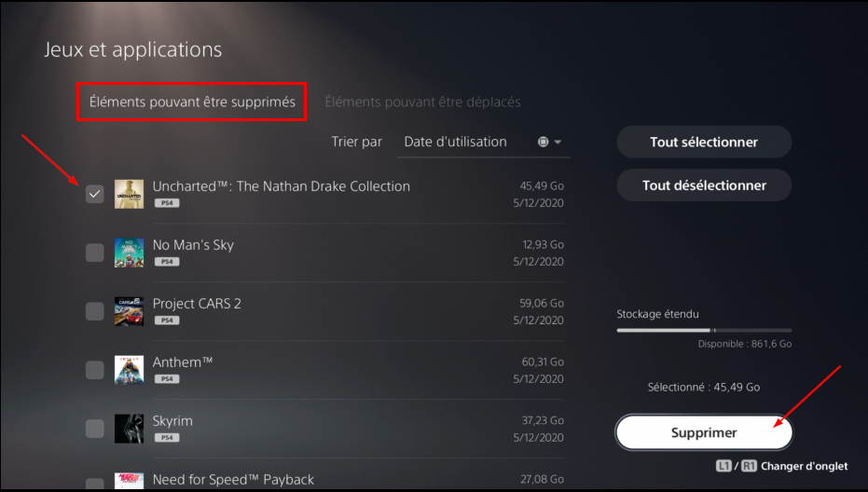Click the No Man's Sky cover icon
This screenshot has height=492, width=868.
pyautogui.click(x=129, y=253)
